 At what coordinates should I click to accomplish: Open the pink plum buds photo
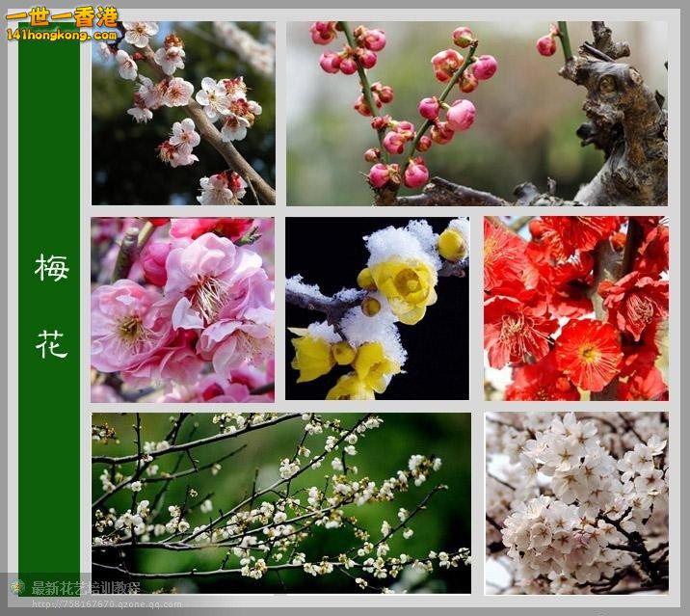476,113
